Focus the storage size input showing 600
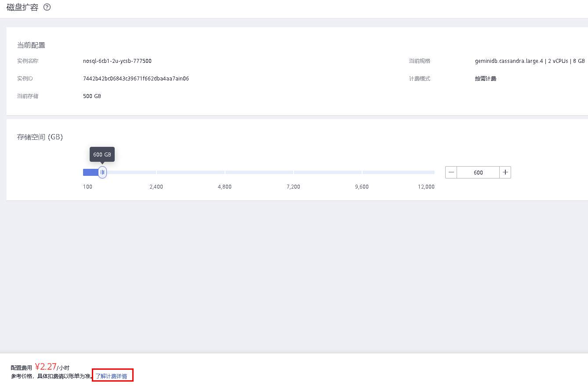The image size is (588, 386). (478, 172)
